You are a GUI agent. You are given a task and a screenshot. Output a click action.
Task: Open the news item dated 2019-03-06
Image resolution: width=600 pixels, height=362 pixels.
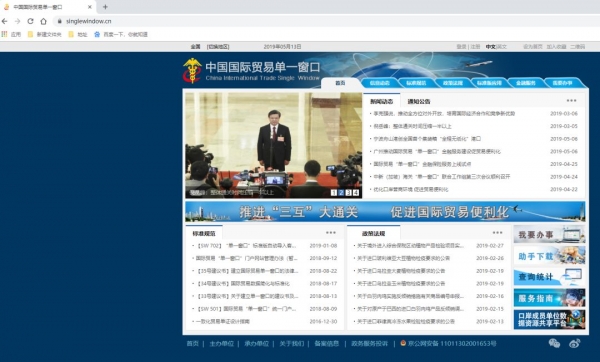(x=444, y=114)
